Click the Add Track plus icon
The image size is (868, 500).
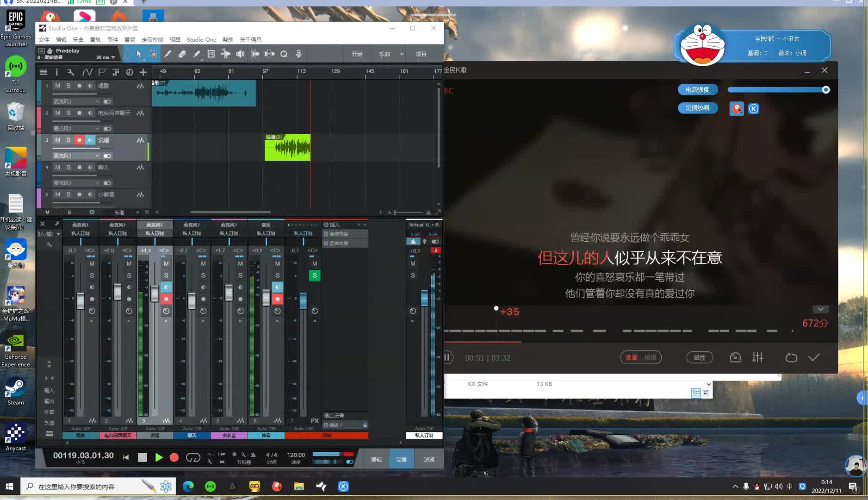pyautogui.click(x=143, y=72)
